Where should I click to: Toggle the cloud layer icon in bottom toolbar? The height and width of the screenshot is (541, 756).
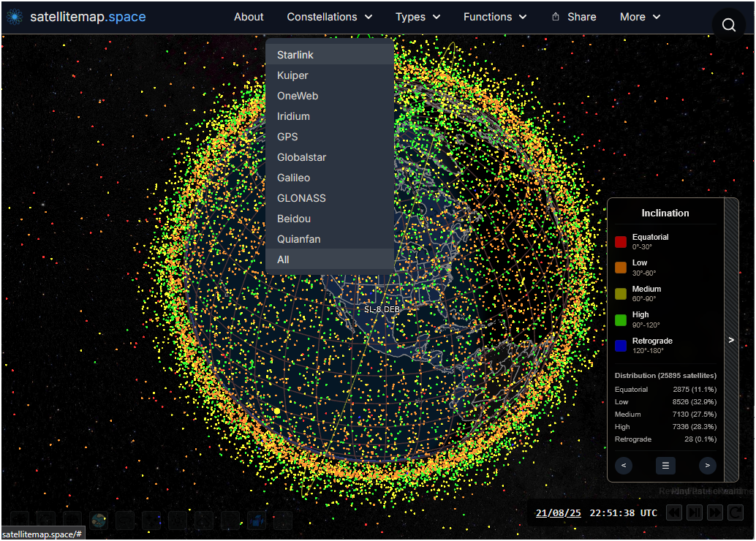pos(204,521)
